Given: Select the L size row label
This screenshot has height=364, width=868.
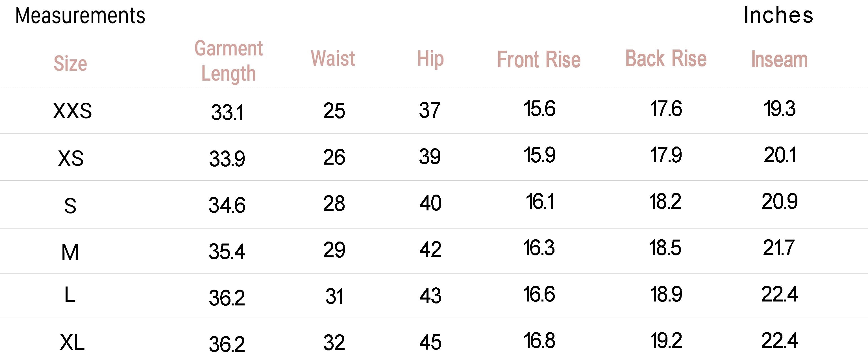Looking at the screenshot, I should click(x=69, y=295).
